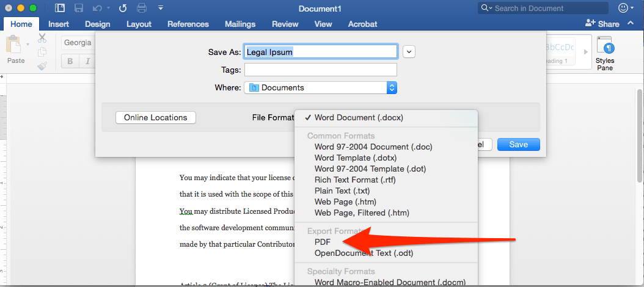Click the smiley feedback icon

click(x=623, y=8)
